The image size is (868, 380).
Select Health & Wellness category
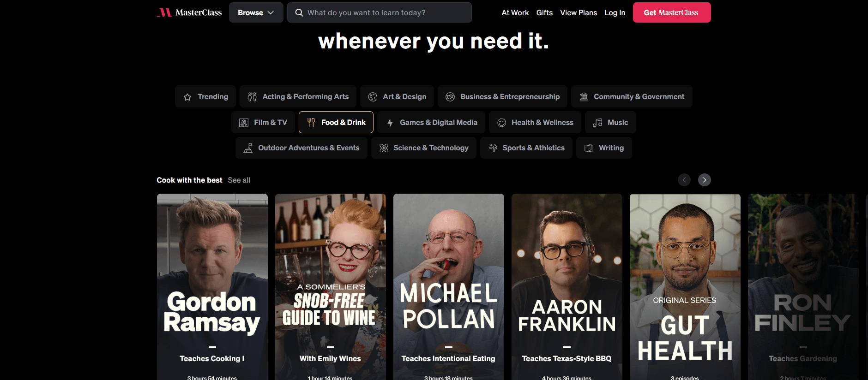(535, 122)
